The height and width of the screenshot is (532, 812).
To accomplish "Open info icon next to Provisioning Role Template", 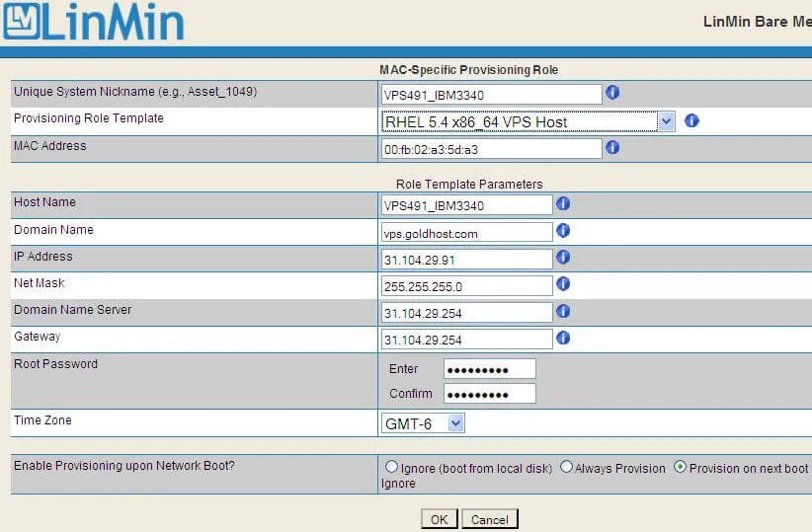I will (x=691, y=121).
